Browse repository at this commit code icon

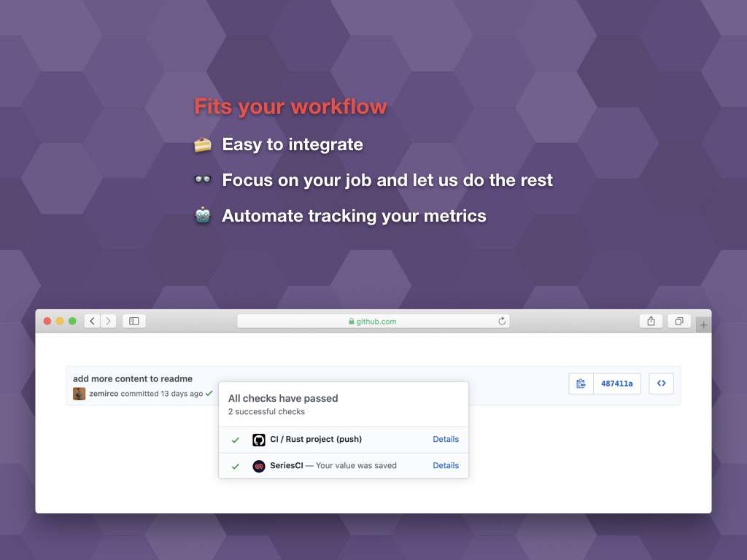click(661, 384)
